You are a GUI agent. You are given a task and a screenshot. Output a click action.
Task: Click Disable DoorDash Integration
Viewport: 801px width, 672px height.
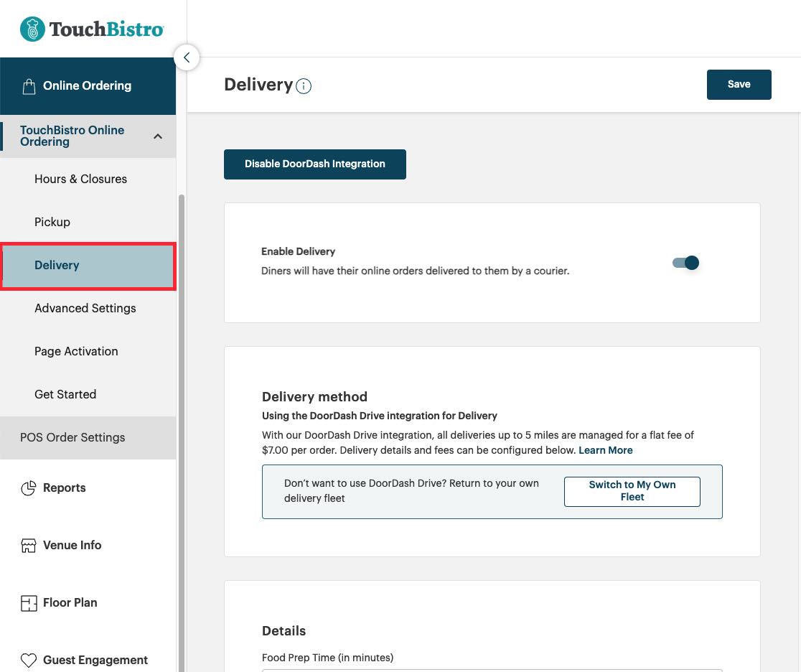pyautogui.click(x=314, y=164)
